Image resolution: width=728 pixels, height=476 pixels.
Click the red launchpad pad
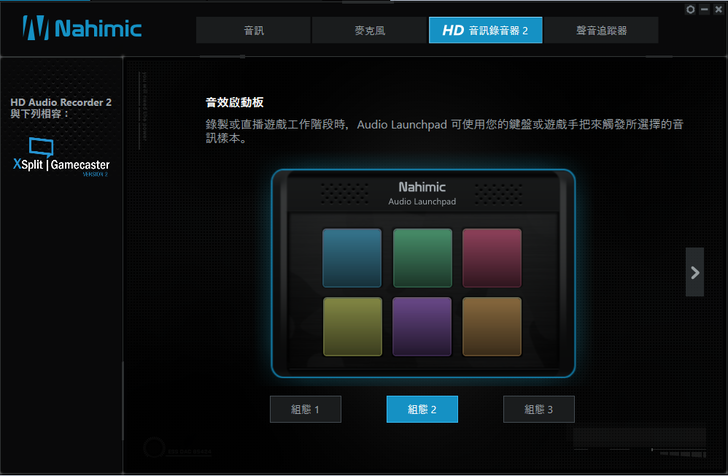[x=492, y=258]
